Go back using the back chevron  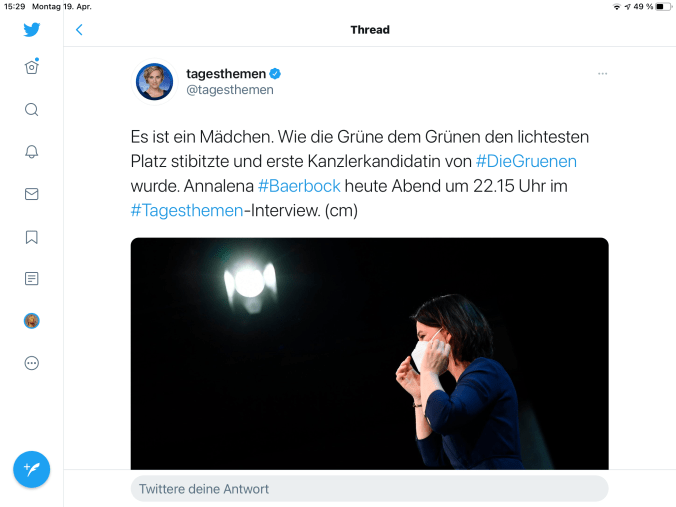(79, 30)
